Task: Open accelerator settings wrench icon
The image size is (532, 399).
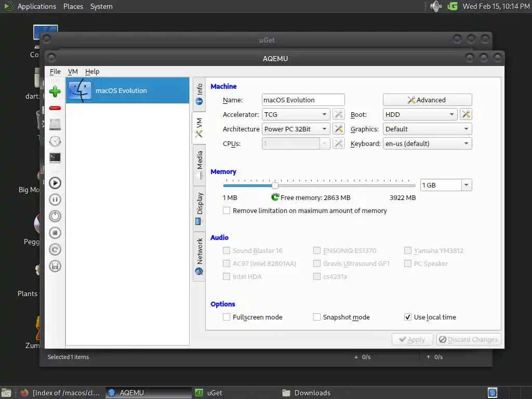Action: tap(338, 114)
